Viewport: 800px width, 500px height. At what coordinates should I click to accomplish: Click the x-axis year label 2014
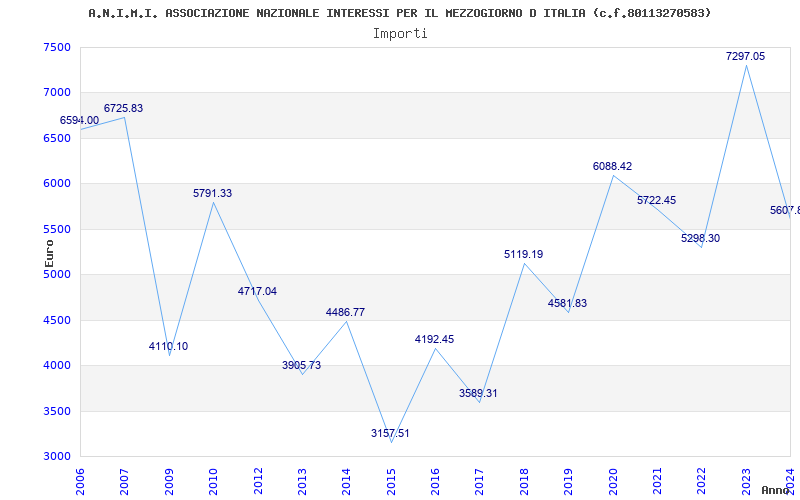(x=346, y=481)
